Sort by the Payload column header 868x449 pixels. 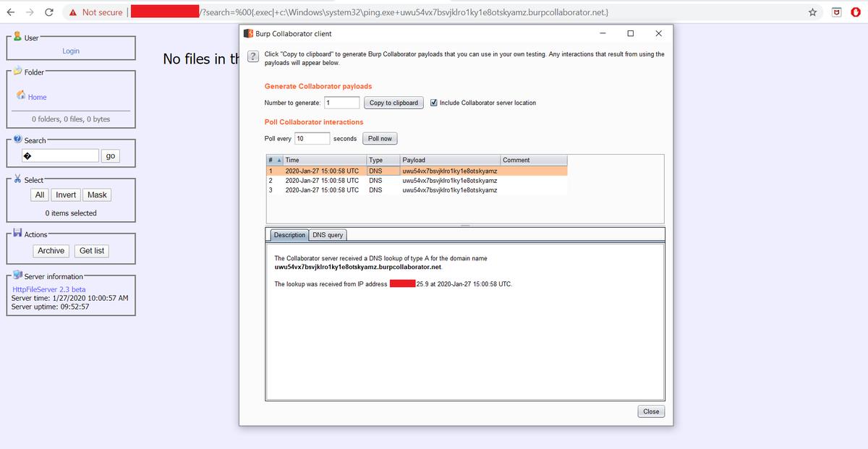449,160
